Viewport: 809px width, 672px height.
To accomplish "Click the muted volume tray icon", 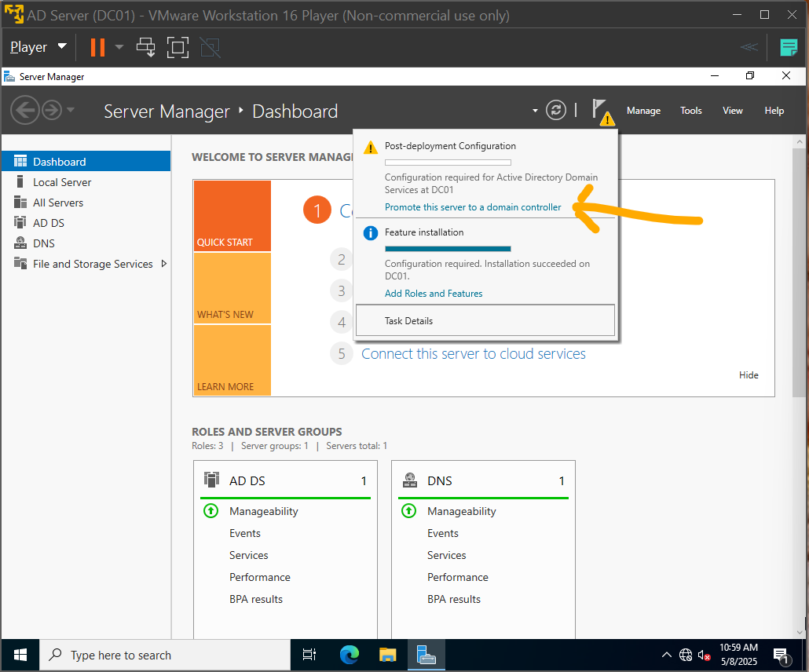I will point(704,656).
